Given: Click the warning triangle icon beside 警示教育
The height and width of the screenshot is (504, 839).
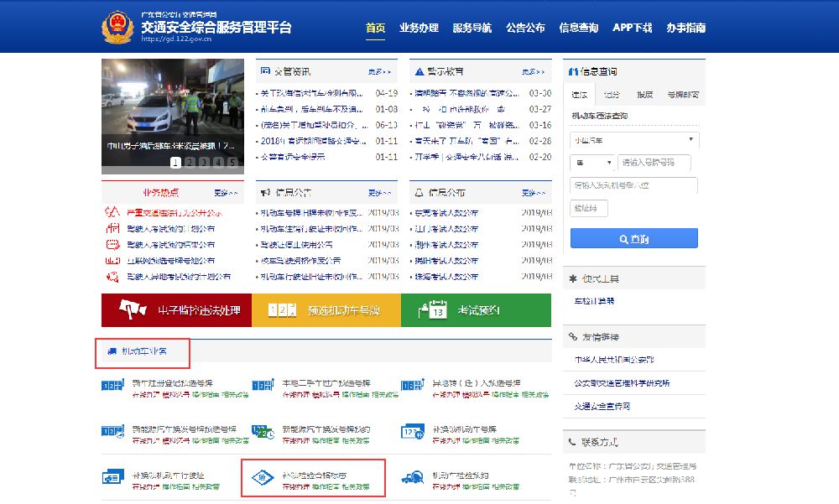Looking at the screenshot, I should click(419, 71).
